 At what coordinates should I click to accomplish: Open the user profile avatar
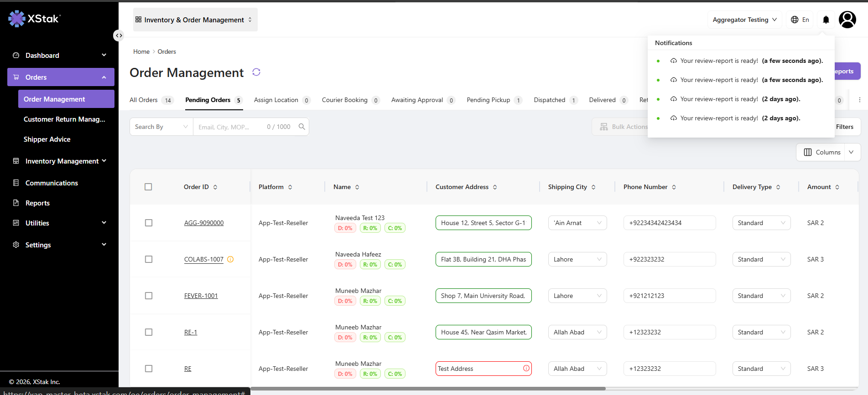point(847,20)
